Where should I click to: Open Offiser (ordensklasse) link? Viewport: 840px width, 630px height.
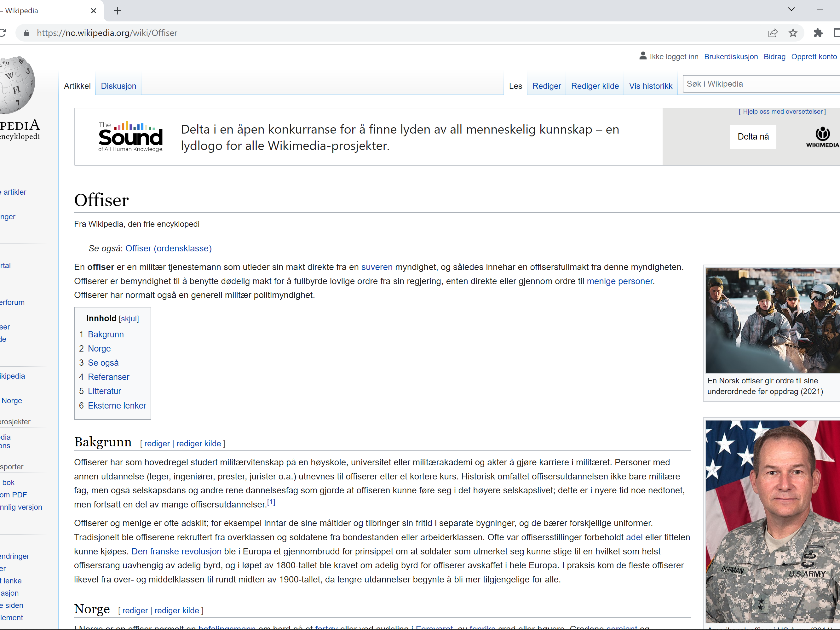point(168,248)
